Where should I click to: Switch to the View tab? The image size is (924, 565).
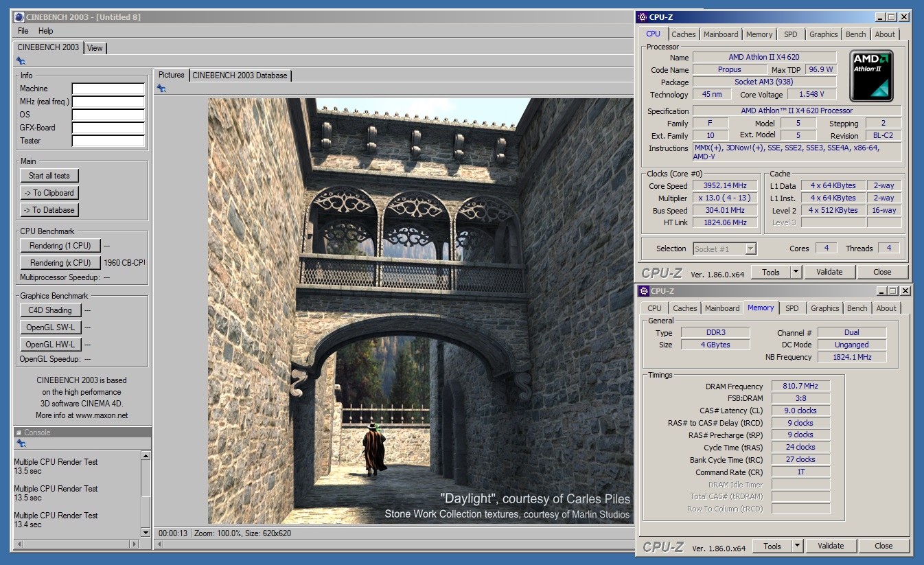95,47
